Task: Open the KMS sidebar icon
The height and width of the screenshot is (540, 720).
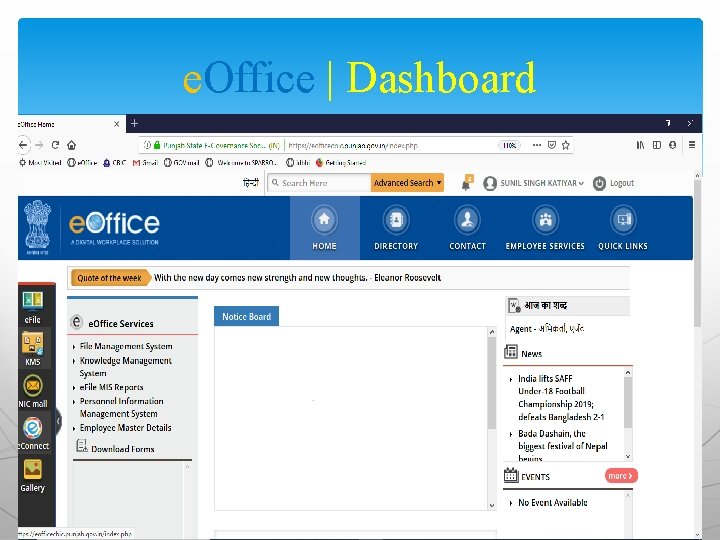Action: click(33, 349)
